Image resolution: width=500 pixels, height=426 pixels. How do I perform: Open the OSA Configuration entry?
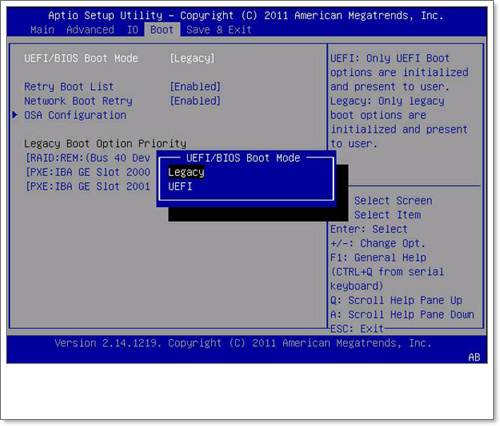point(75,115)
